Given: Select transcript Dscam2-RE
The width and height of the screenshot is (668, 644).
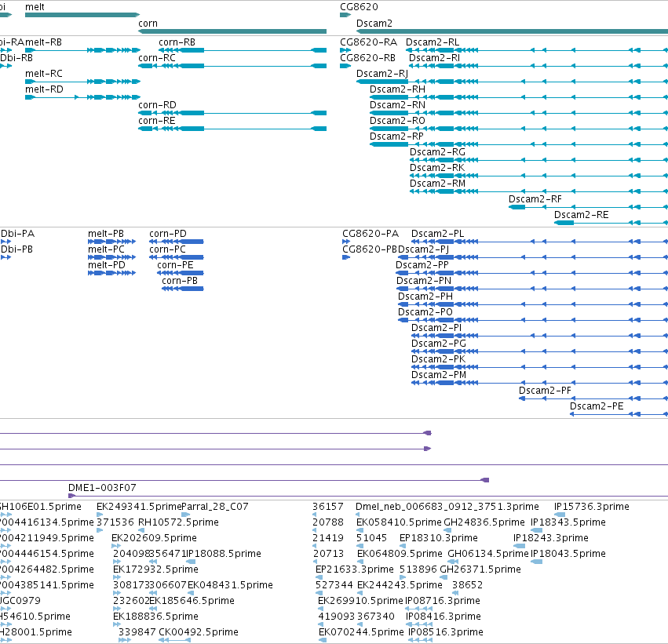Looking at the screenshot, I should (611, 223).
